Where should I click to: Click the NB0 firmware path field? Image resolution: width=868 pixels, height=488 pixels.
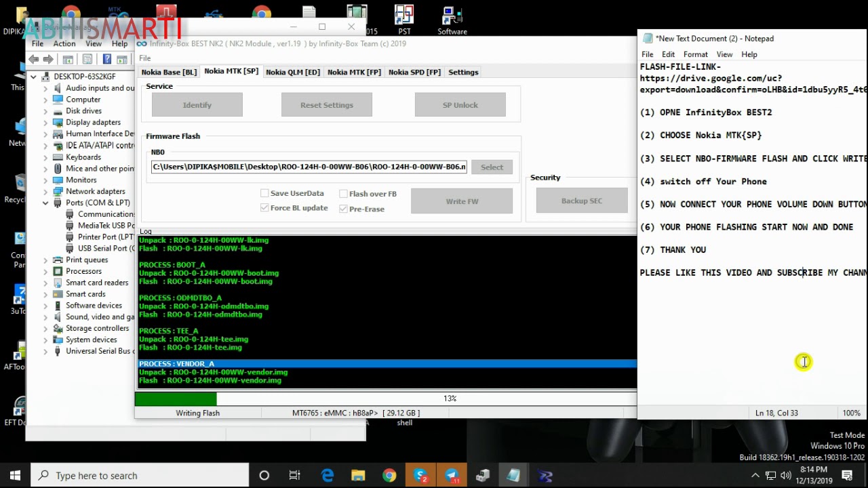click(x=309, y=167)
